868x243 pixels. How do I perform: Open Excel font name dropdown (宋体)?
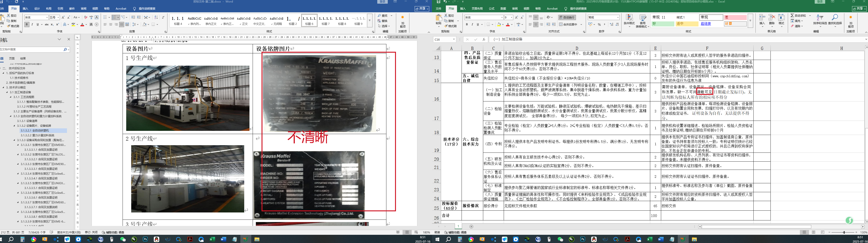502,17
